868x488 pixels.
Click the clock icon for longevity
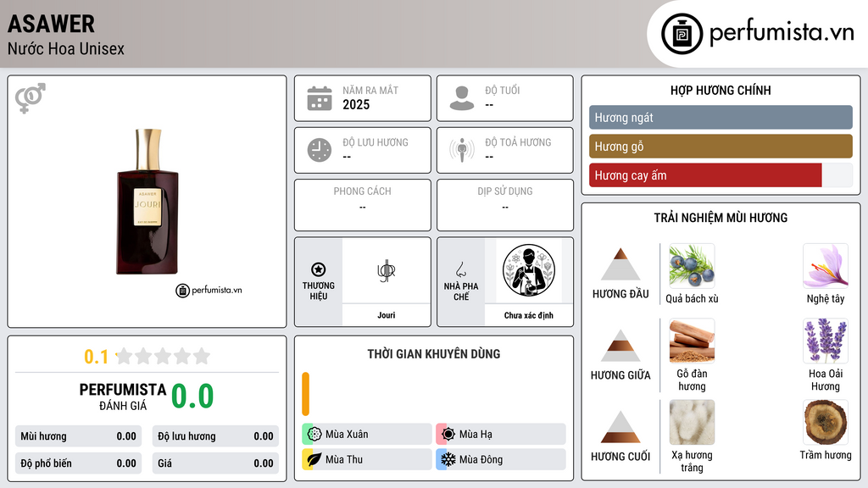tap(320, 150)
